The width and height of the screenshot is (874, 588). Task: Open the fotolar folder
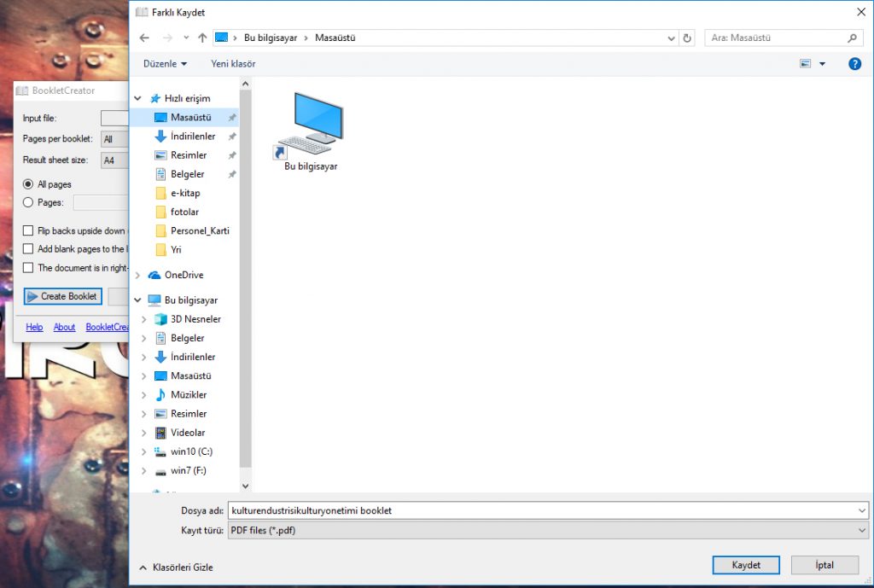(184, 212)
